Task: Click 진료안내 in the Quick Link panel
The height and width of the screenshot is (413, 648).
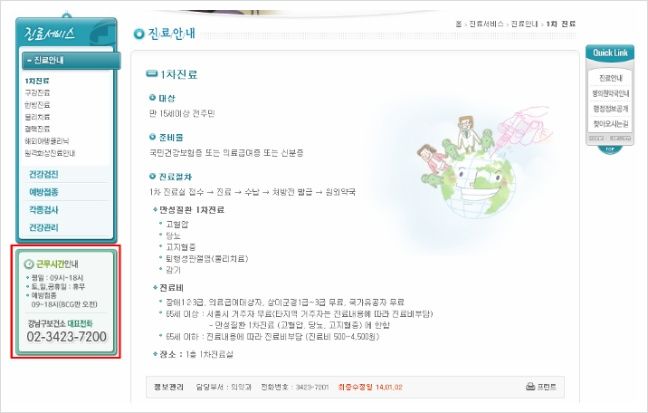Action: [x=610, y=78]
